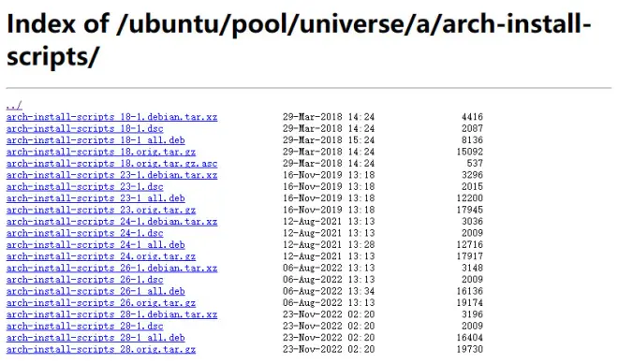Download arch-install-scripts_23-1_all.deb
Viewport: 618px width, 364px height.
tap(96, 198)
